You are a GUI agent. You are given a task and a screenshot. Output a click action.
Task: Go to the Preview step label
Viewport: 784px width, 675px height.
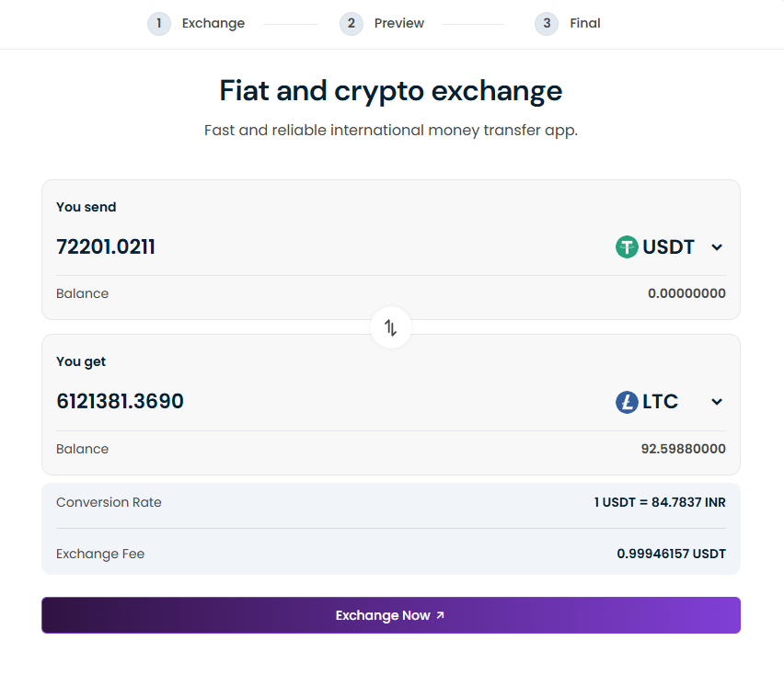point(399,24)
